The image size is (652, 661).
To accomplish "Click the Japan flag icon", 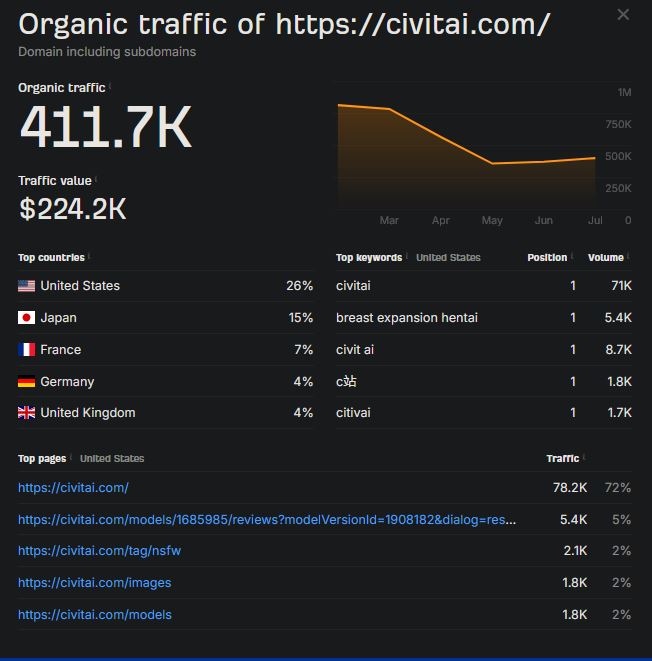I will pos(27,318).
